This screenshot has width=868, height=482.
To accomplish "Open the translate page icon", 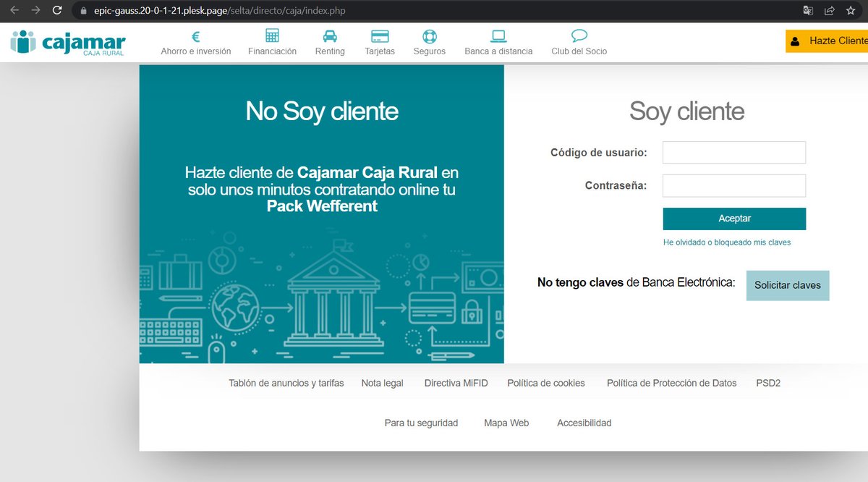I will point(809,11).
